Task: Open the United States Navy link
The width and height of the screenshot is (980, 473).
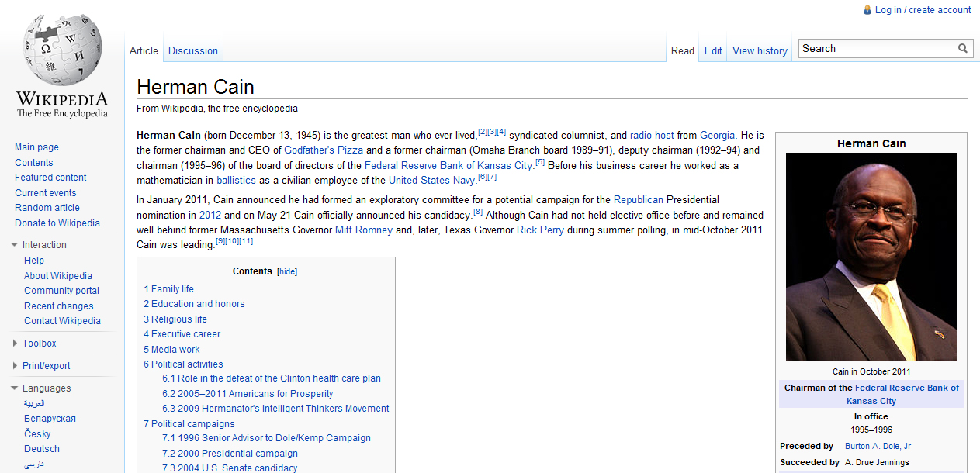Action: pos(432,181)
